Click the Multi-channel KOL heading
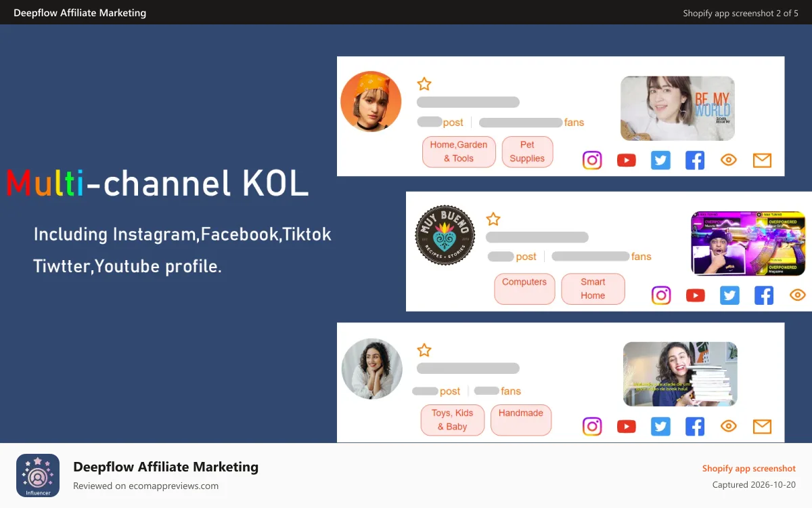The width and height of the screenshot is (812, 508). (158, 184)
